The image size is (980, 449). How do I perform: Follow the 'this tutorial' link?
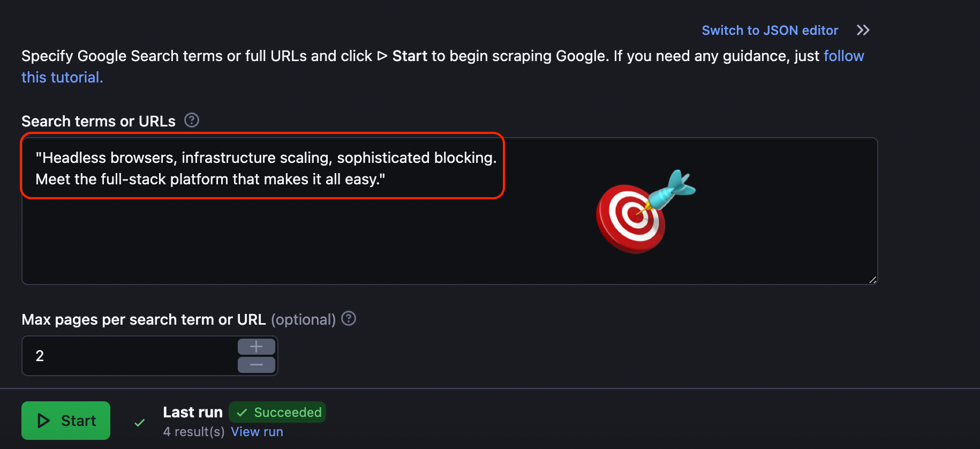[62, 77]
